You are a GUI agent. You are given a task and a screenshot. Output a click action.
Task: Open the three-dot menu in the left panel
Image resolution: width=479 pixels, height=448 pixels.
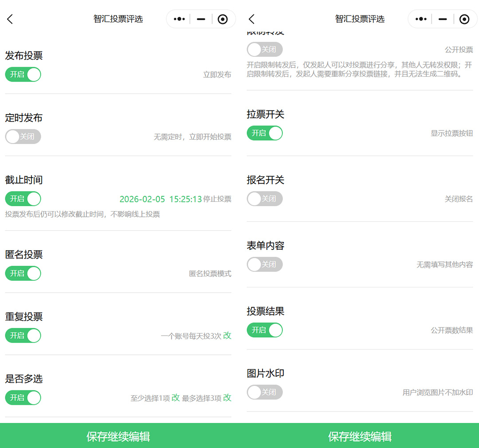point(179,19)
